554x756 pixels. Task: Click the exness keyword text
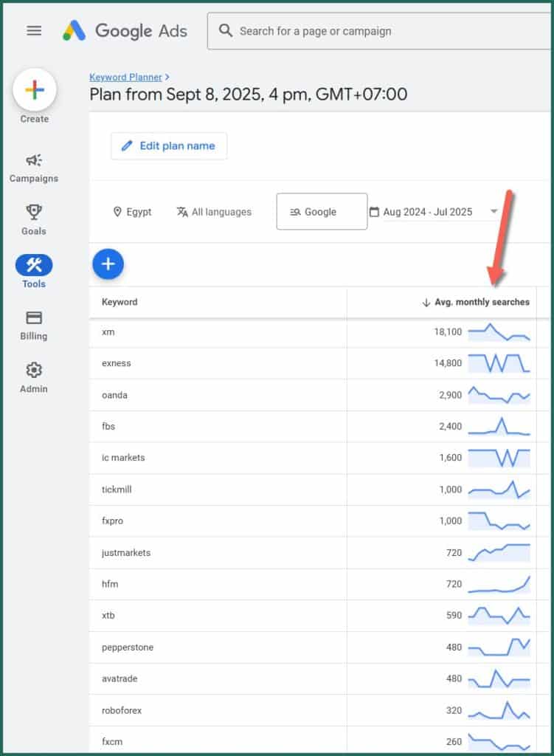[x=116, y=363]
